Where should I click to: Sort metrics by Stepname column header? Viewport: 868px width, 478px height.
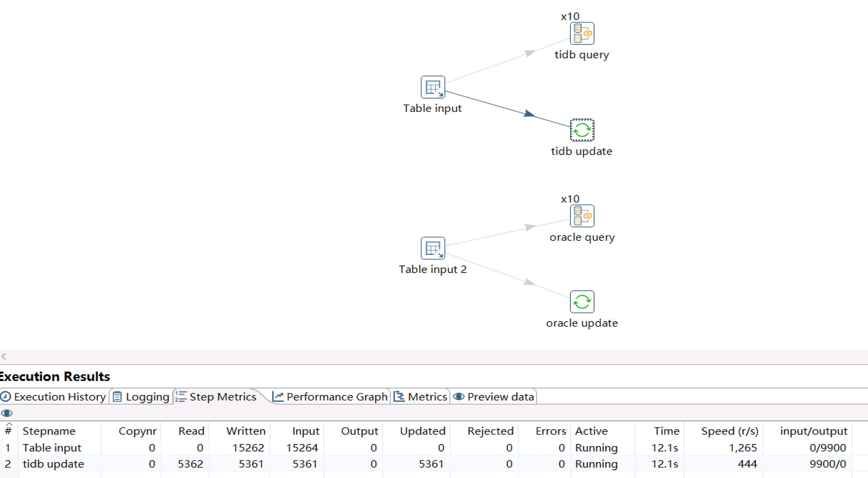(x=49, y=431)
